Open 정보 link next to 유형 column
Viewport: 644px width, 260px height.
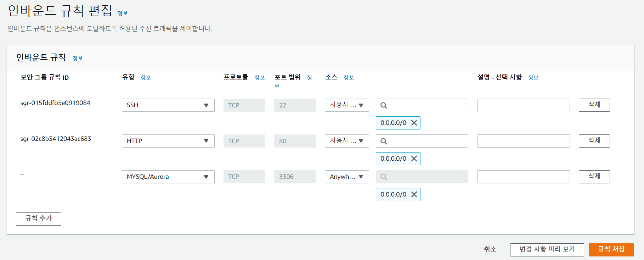pyautogui.click(x=146, y=78)
